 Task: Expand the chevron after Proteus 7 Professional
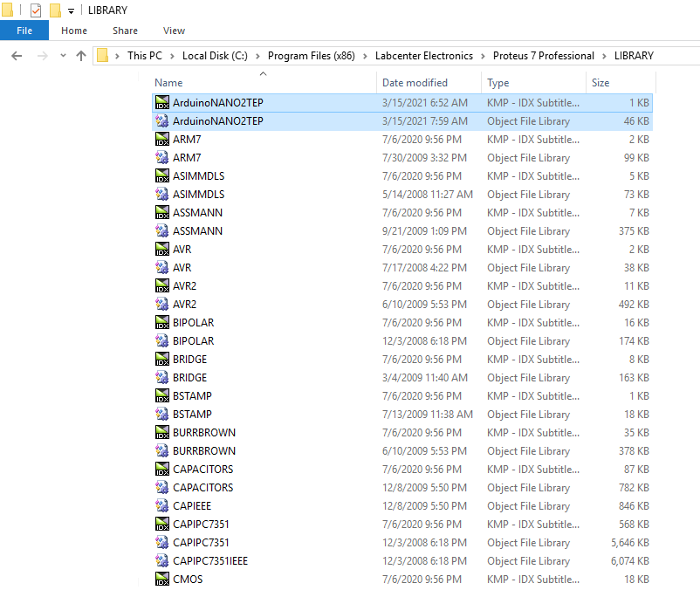click(604, 56)
